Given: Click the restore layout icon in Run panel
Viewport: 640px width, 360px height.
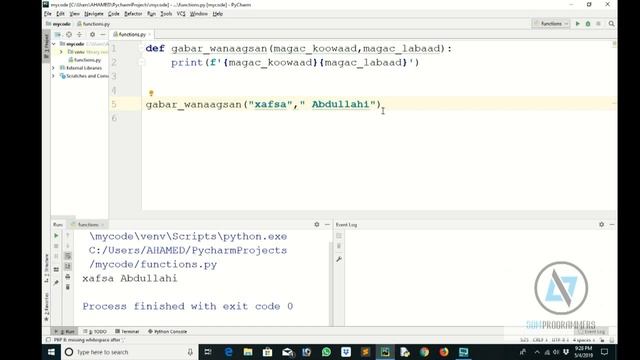Looking at the screenshot, I should (56, 269).
